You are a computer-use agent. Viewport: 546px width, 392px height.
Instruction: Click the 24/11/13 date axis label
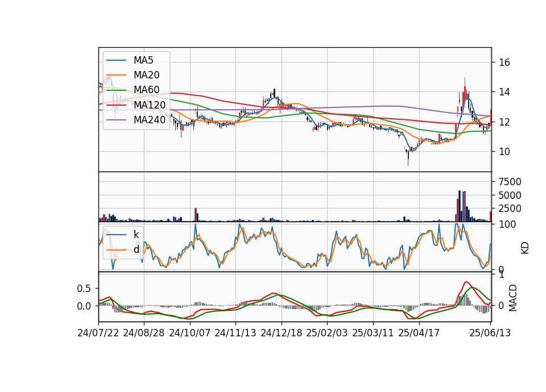235,333
